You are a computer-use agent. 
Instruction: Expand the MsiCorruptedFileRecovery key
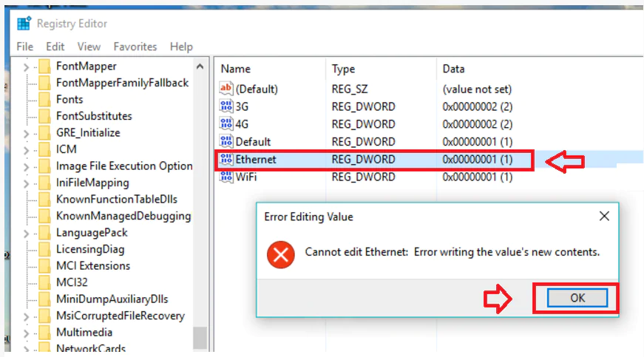(26, 317)
